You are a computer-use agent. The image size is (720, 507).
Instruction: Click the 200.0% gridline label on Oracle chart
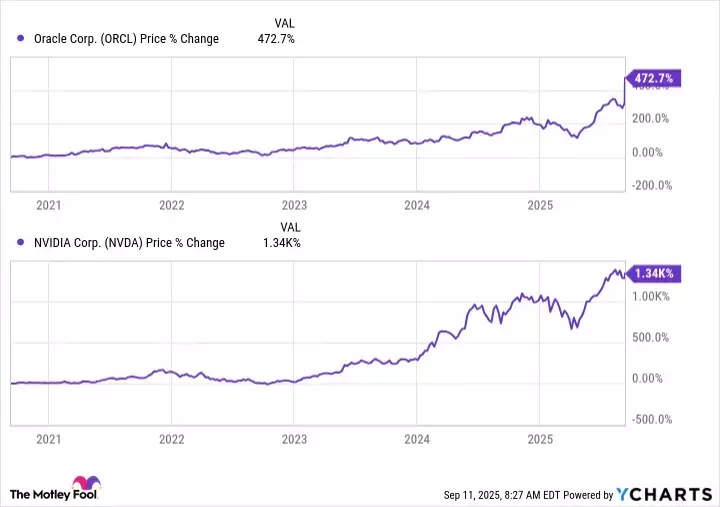(x=650, y=118)
